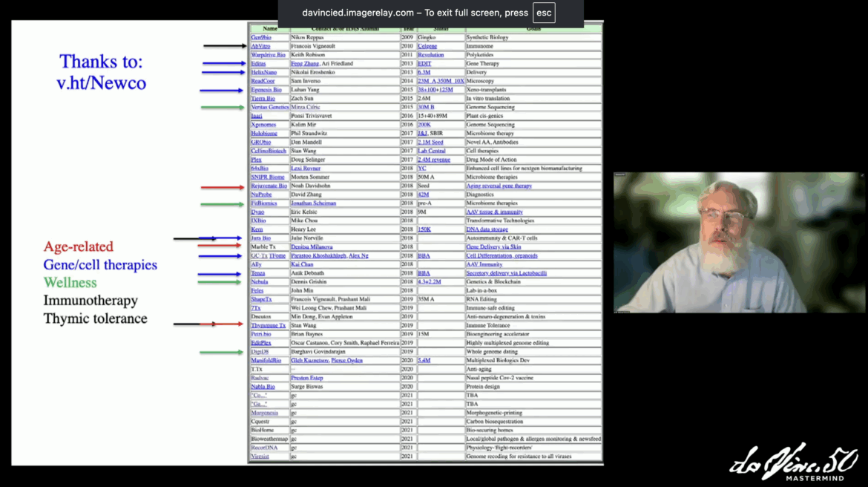Open the Veritas Genetics link

(269, 107)
